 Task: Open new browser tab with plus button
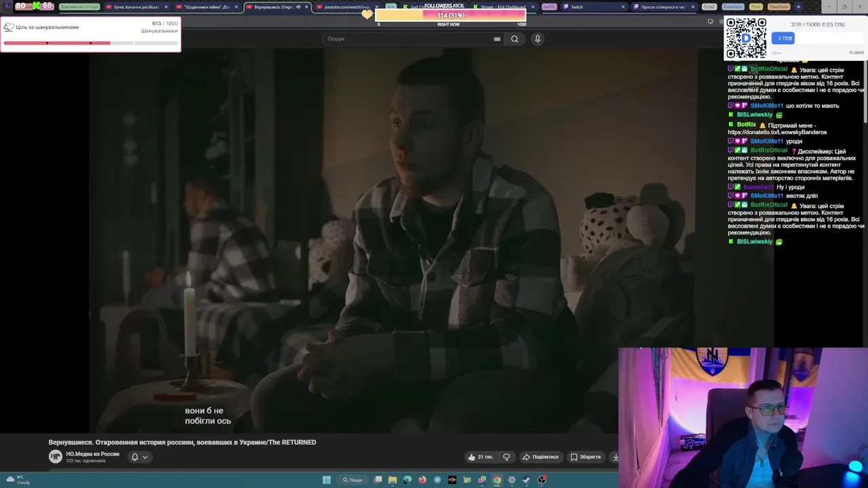click(x=798, y=7)
